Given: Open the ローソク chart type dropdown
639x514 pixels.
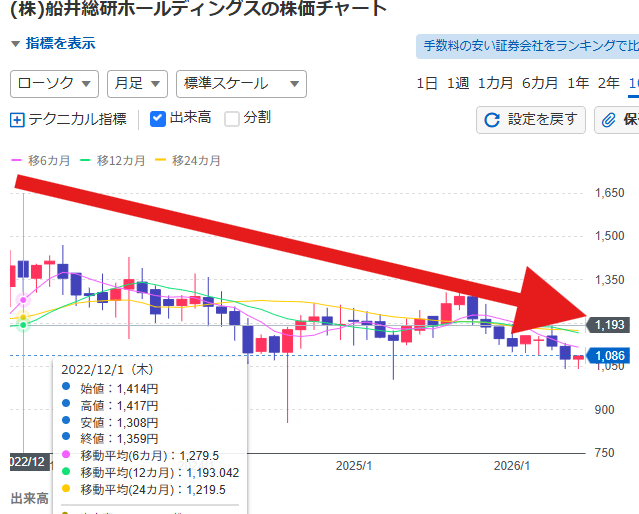Looking at the screenshot, I should 54,84.
